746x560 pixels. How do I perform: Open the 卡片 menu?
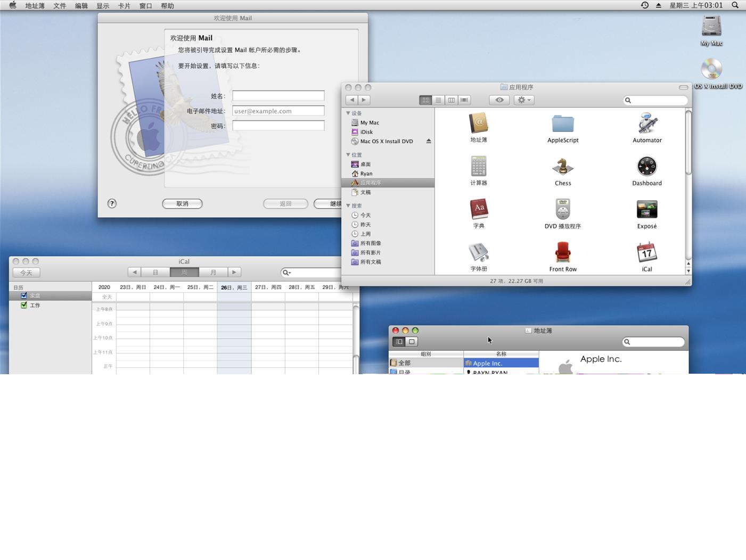(x=124, y=6)
